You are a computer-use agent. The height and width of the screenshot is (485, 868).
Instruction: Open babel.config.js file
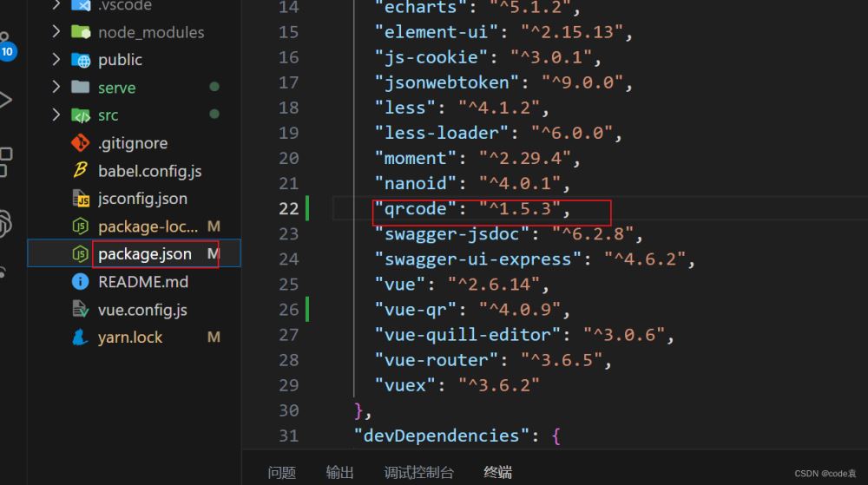pyautogui.click(x=149, y=171)
